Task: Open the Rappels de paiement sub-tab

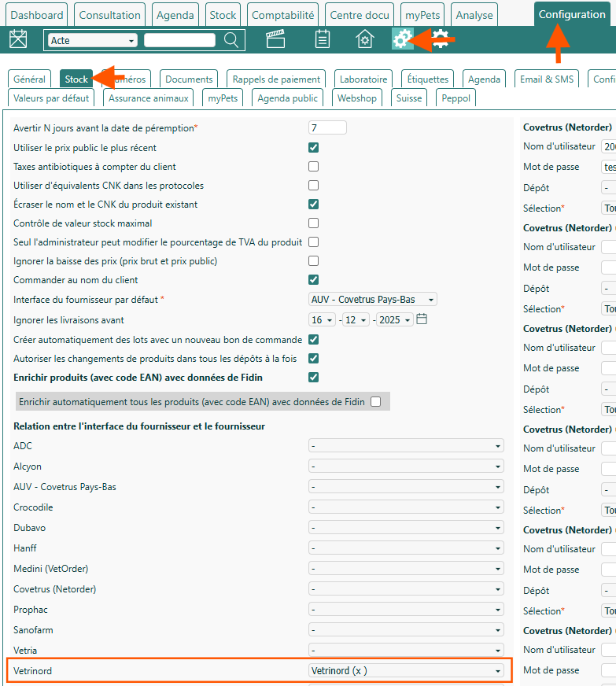Action: [x=276, y=79]
